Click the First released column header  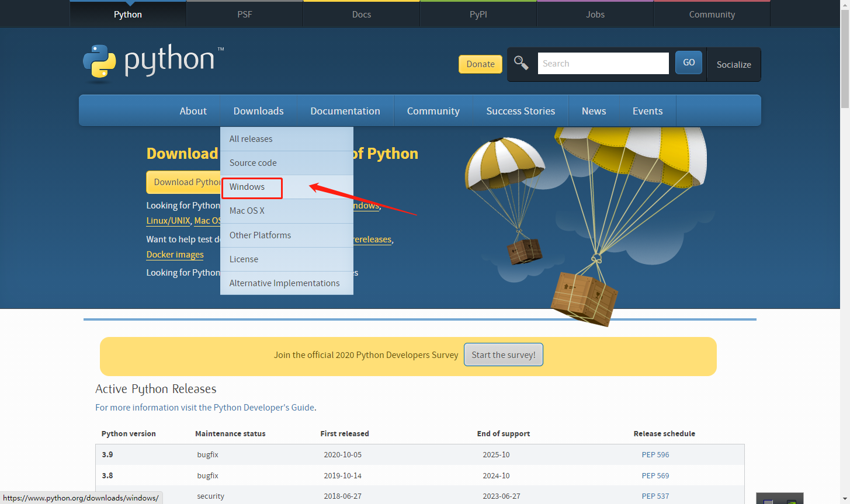coord(345,434)
